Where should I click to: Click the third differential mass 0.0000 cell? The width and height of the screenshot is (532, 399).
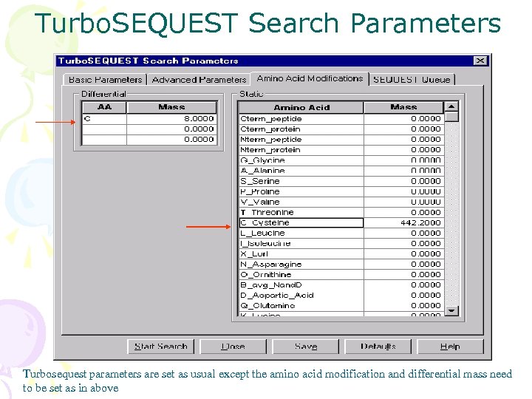coord(171,140)
